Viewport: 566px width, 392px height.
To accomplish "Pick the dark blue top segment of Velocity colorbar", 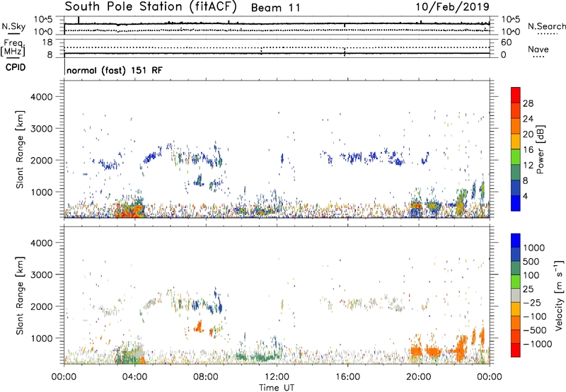I will point(516,241).
